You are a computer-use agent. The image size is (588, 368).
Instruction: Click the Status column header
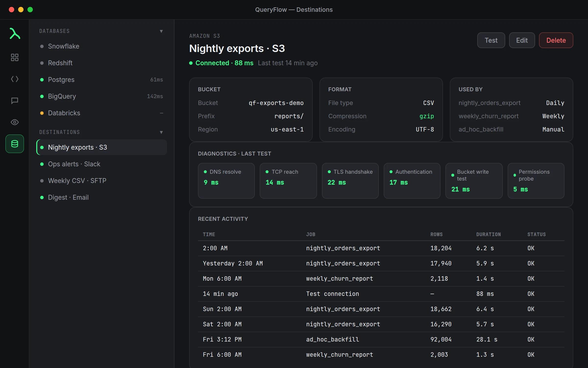point(537,234)
